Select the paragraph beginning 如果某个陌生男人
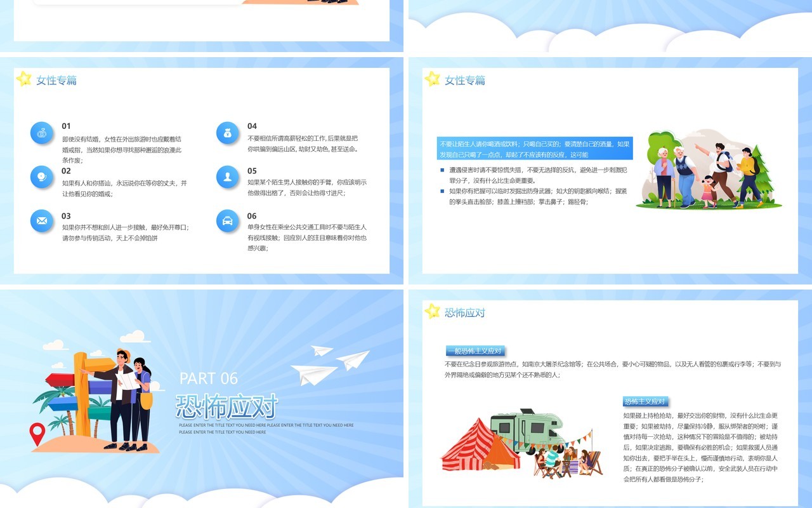Screen dimensions: 812x508 tap(307, 187)
